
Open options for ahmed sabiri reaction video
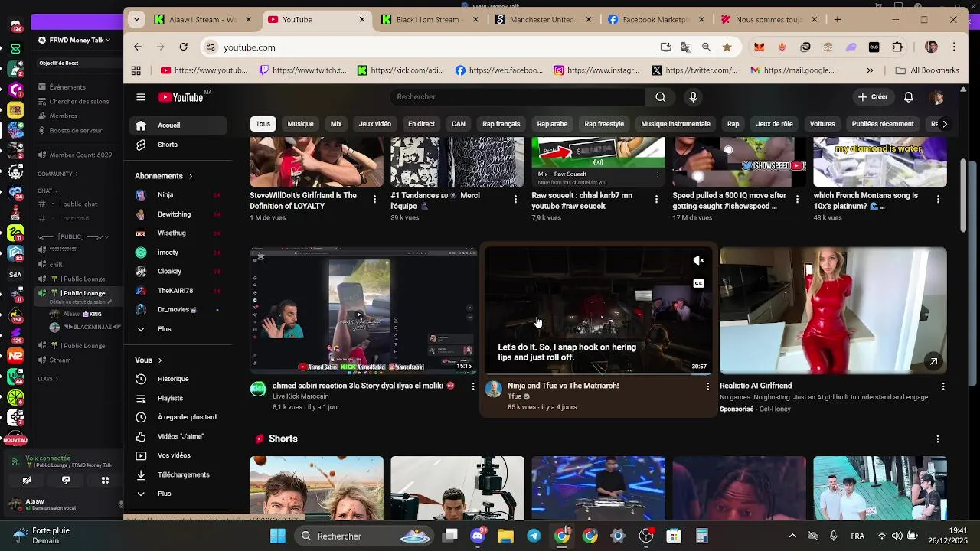tap(472, 386)
